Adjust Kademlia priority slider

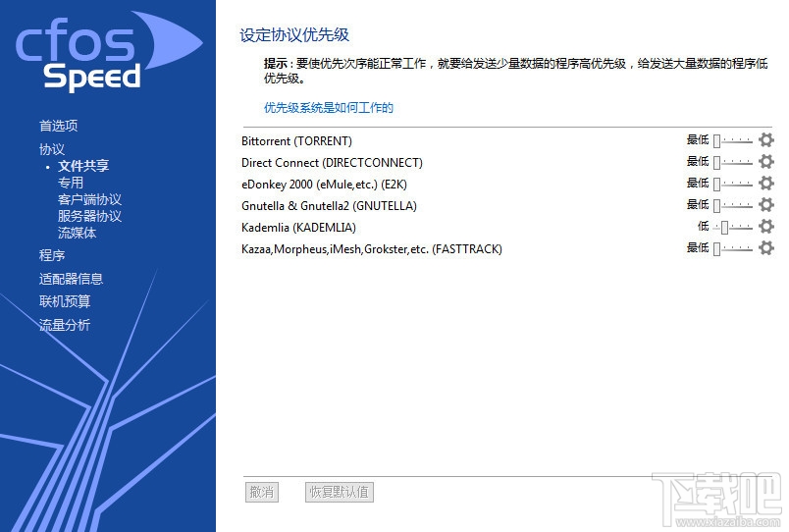(x=733, y=228)
